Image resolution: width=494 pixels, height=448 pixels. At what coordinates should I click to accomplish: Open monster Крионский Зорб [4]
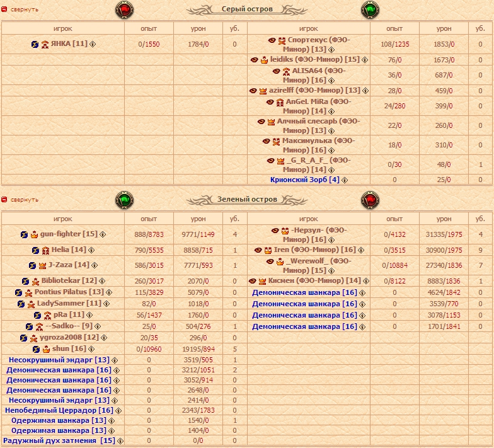[305, 180]
